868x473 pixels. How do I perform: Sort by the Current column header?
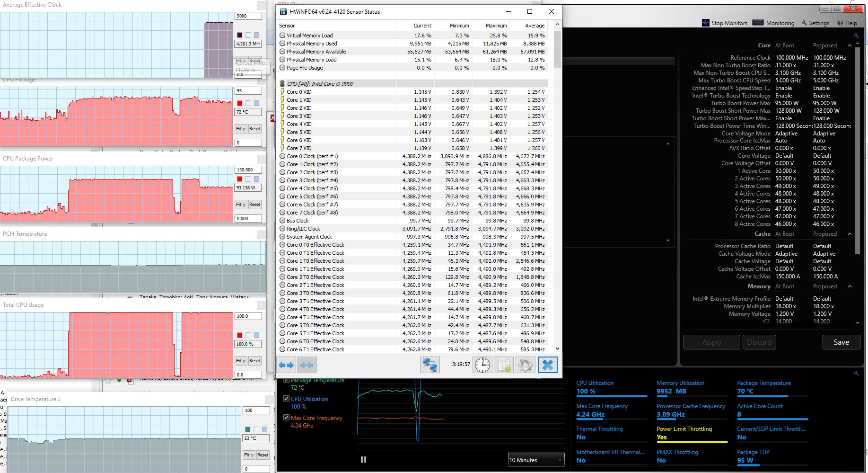pyautogui.click(x=415, y=26)
